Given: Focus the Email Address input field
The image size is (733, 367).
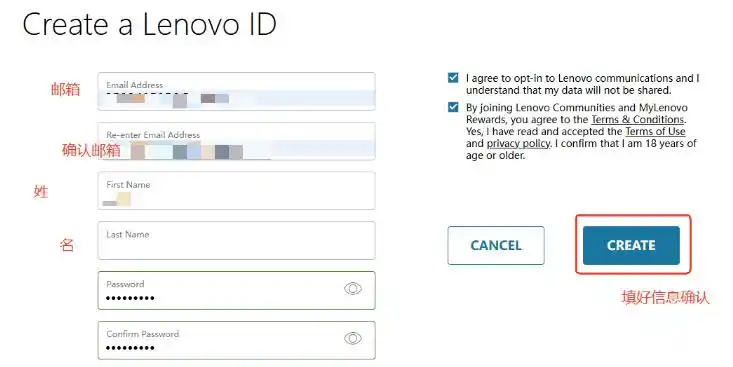Looking at the screenshot, I should coord(237,92).
